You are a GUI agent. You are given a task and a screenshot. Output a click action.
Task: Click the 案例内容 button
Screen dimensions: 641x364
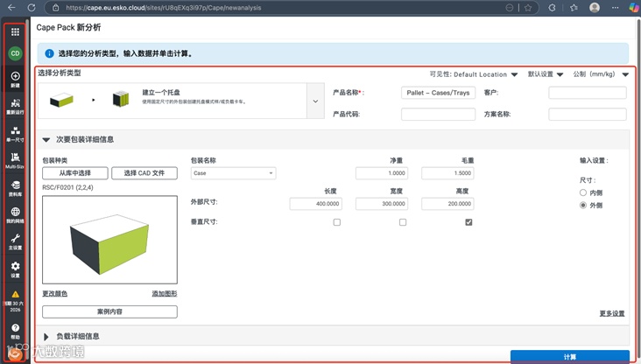click(x=109, y=311)
